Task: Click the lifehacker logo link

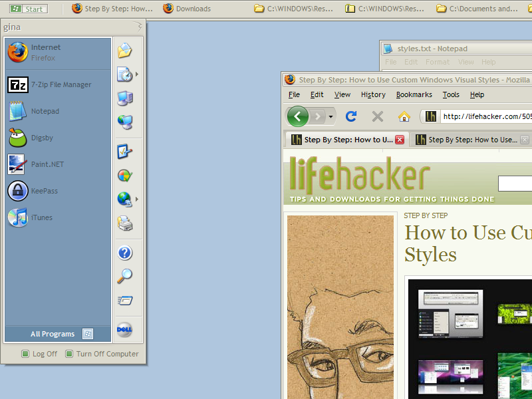Action: click(359, 174)
